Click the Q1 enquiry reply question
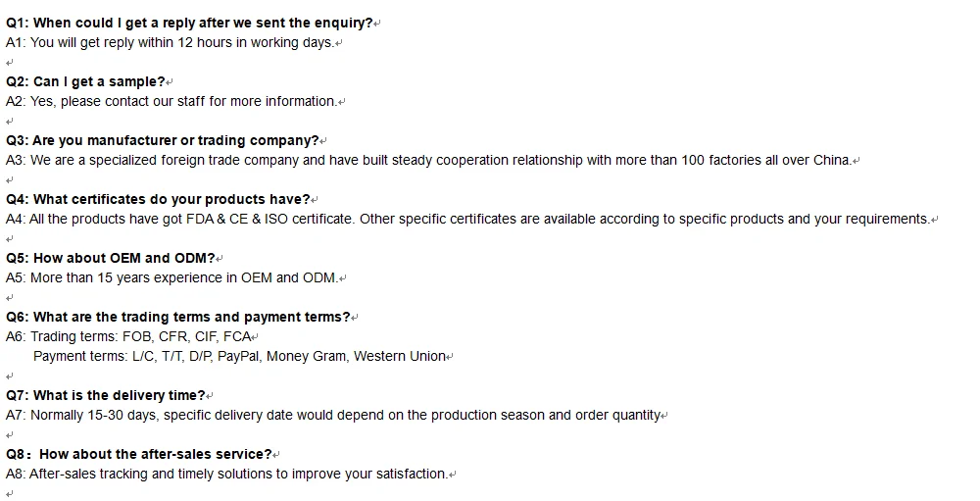Screen dimensions: 980x501 pyautogui.click(x=189, y=23)
